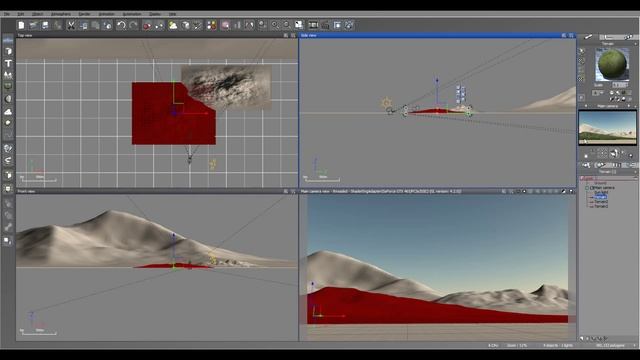Select the Text tool in the left toolbar

[x=8, y=63]
